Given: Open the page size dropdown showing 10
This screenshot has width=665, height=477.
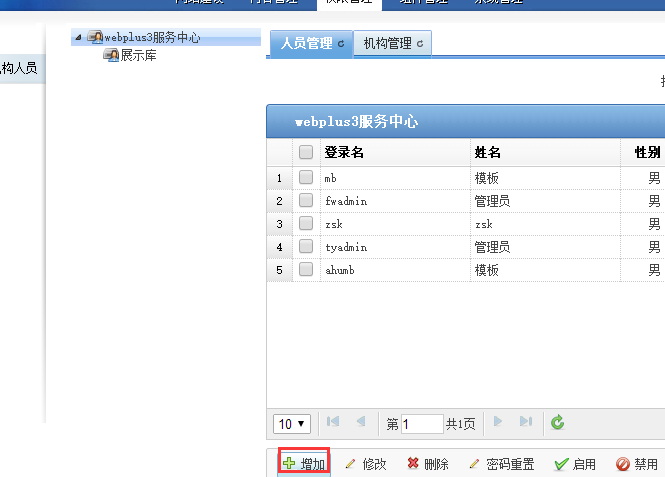Looking at the screenshot, I should pyautogui.click(x=292, y=423).
